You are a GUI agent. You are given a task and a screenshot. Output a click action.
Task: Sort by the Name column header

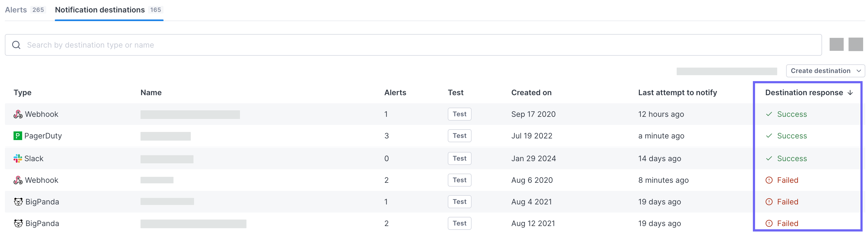pos(151,92)
